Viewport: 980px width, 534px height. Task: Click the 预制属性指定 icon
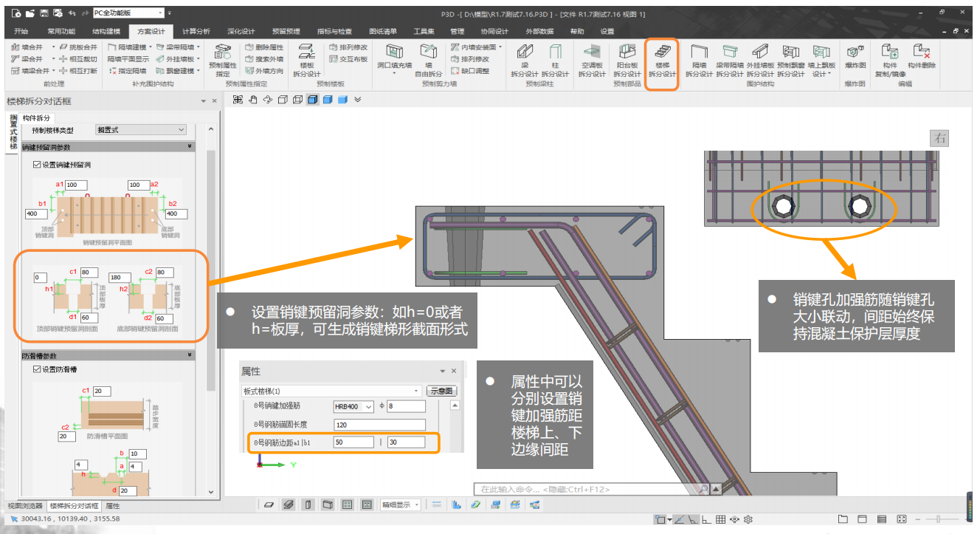click(222, 59)
